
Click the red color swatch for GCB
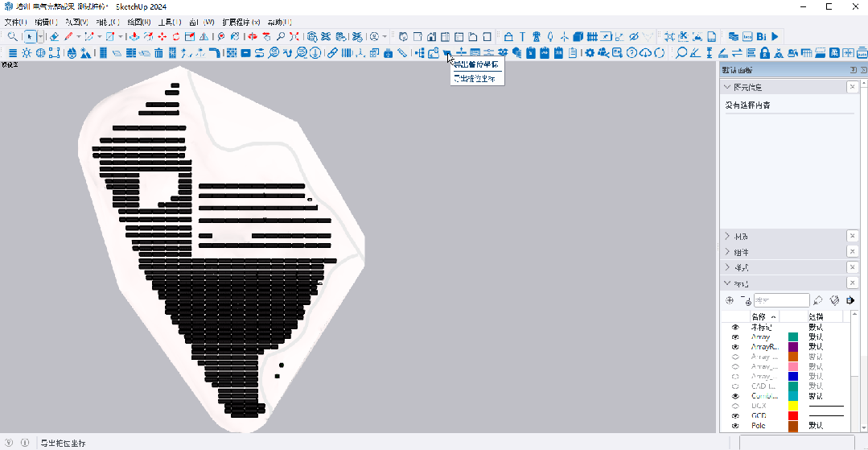click(x=792, y=415)
